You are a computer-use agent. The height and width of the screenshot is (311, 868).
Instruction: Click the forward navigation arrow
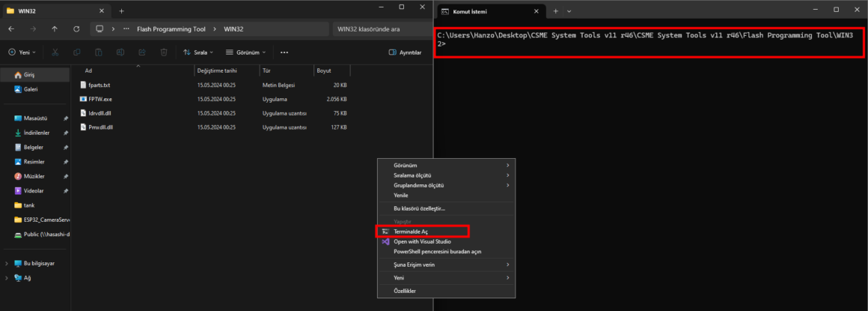point(33,28)
